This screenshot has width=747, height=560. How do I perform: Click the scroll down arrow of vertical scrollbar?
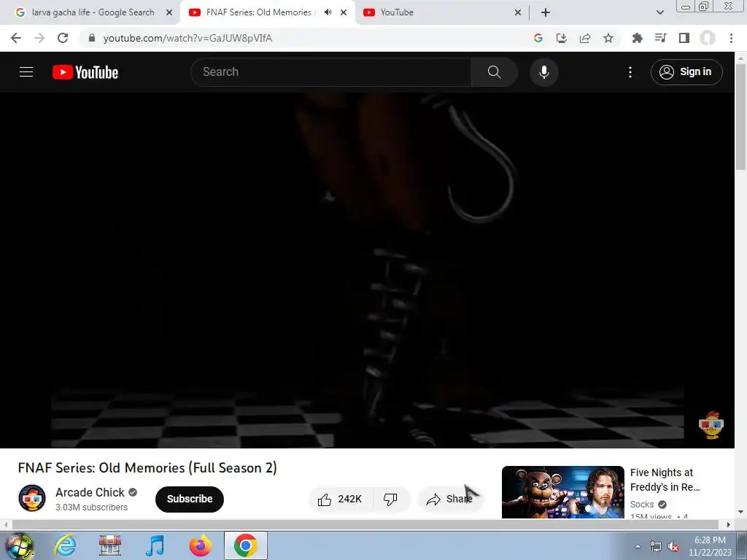point(741,512)
